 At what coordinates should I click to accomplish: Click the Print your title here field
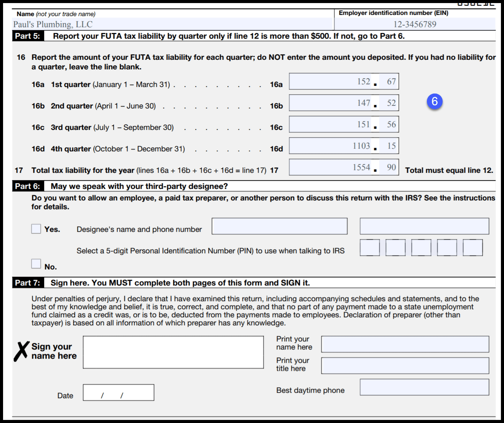[x=405, y=366]
